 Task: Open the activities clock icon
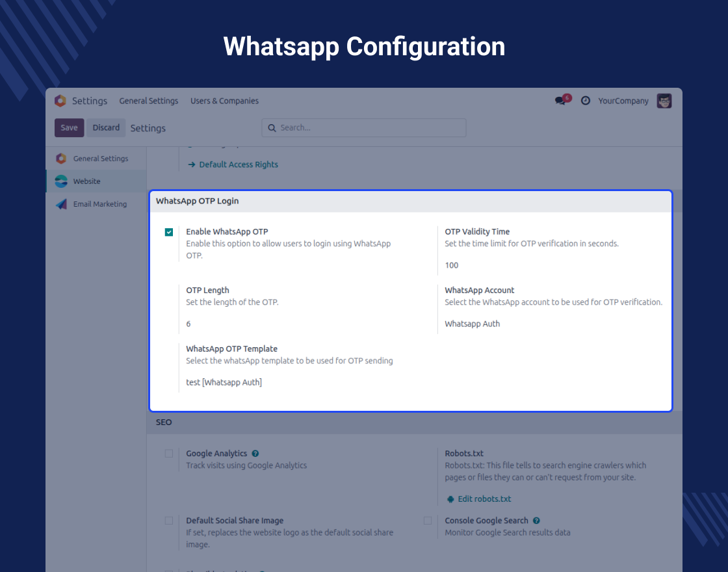(x=585, y=101)
